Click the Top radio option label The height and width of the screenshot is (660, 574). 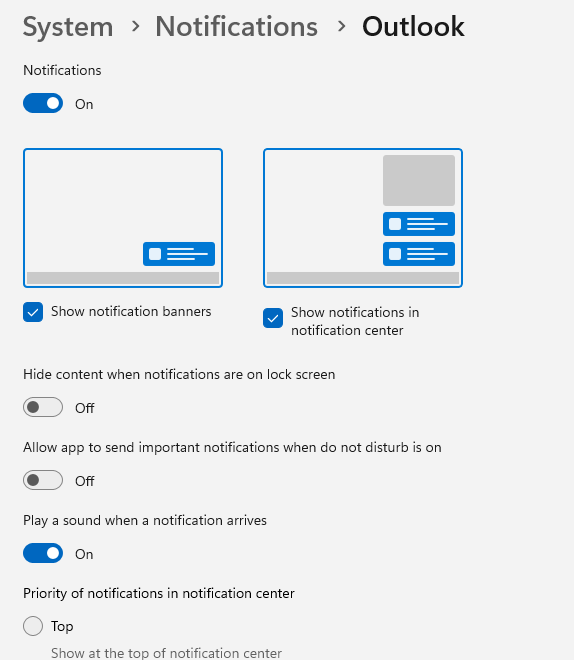(x=62, y=626)
